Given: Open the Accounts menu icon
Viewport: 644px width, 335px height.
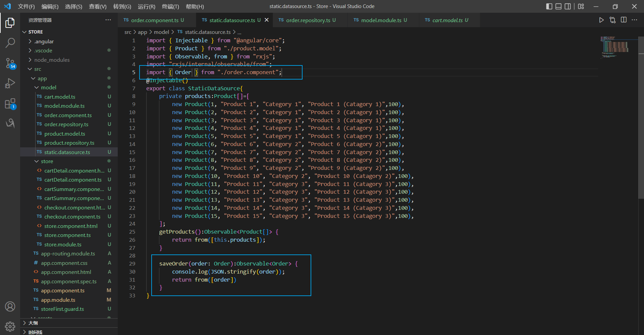Looking at the screenshot, I should 10,306.
